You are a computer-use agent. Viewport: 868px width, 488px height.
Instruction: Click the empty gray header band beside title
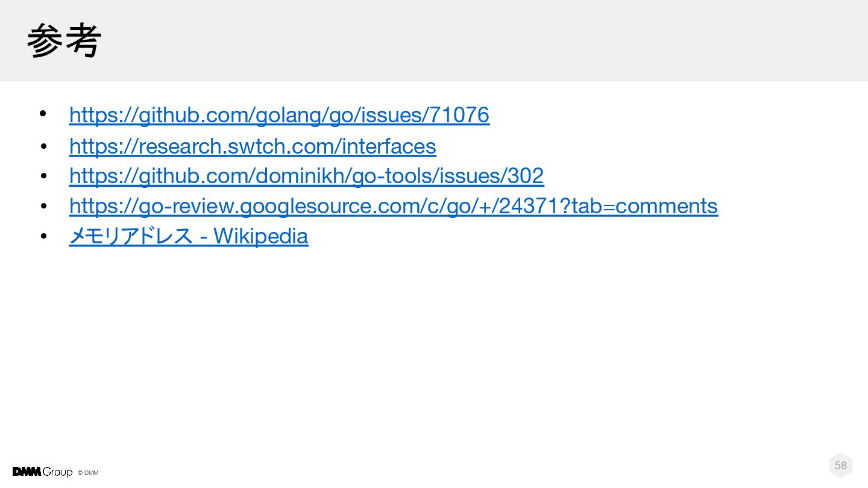482,40
